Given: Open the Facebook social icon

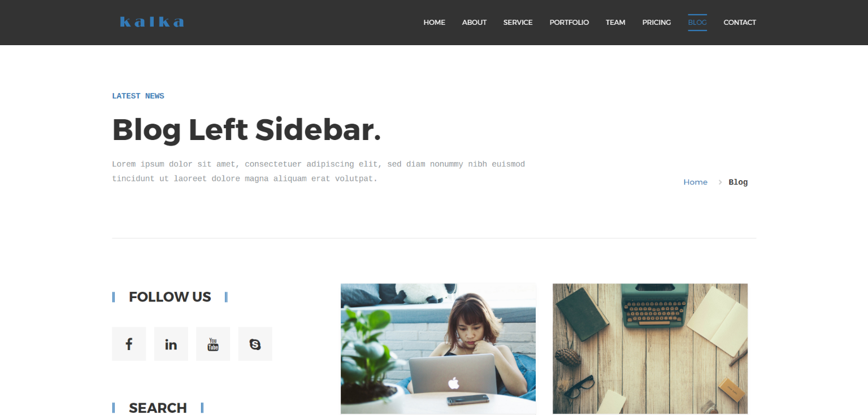Looking at the screenshot, I should pos(129,344).
